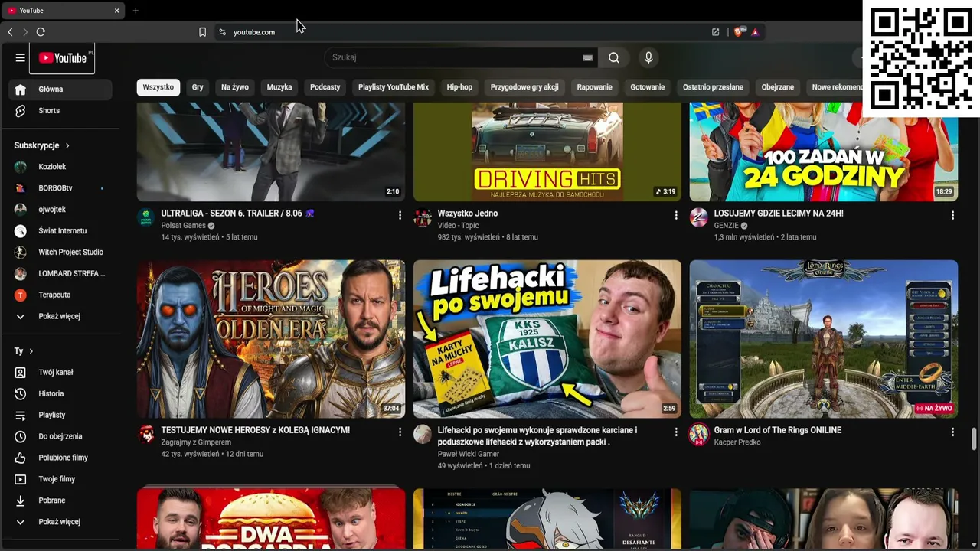Click the Kacper Predko channel avatar
980x551 pixels.
point(698,435)
